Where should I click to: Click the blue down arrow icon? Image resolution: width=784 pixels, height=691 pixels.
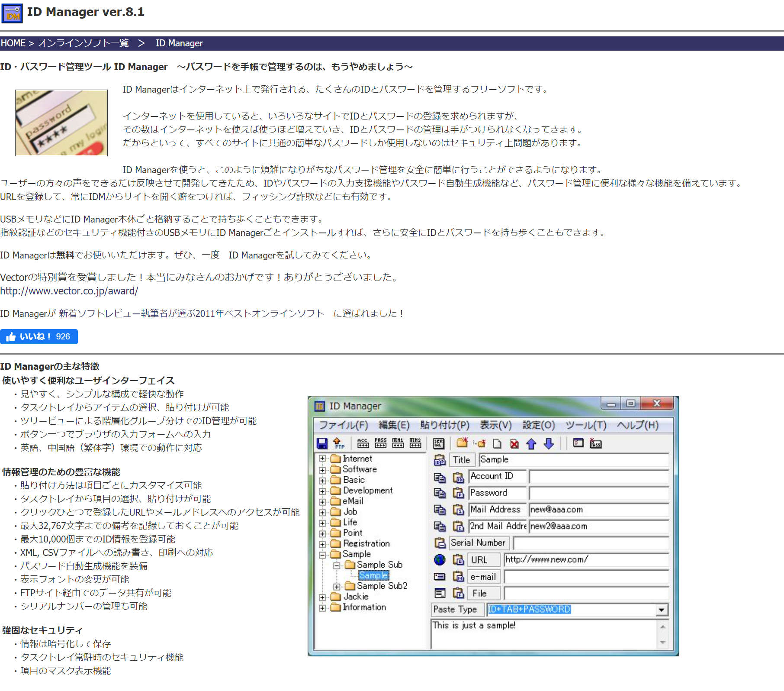point(549,444)
